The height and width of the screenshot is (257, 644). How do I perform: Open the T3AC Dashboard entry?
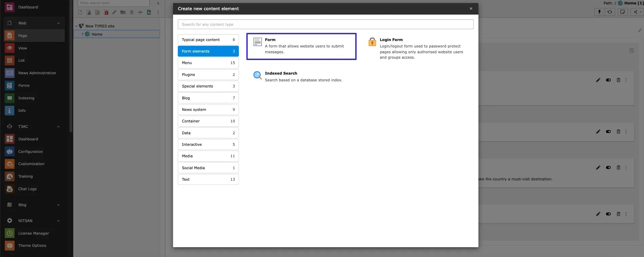(34, 139)
